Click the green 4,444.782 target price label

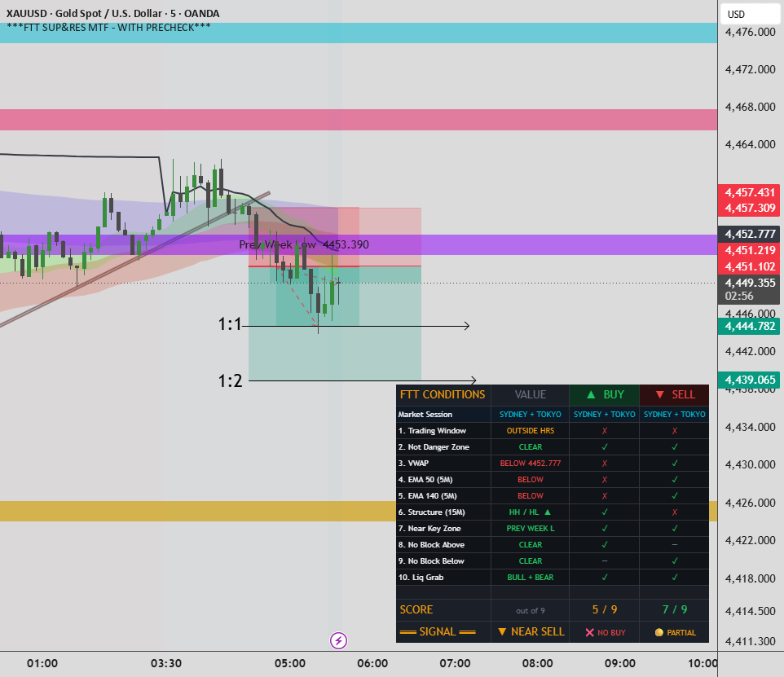coord(749,327)
